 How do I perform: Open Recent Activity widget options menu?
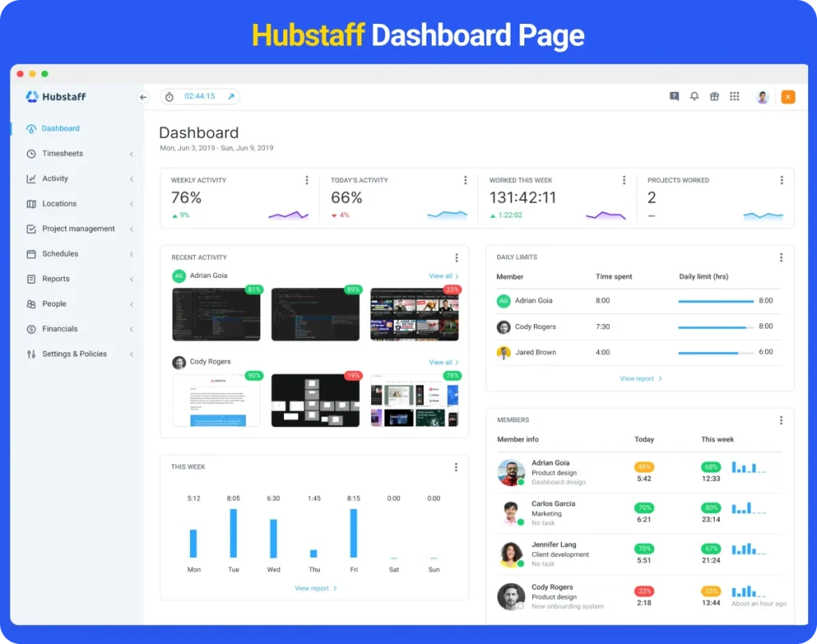[456, 258]
